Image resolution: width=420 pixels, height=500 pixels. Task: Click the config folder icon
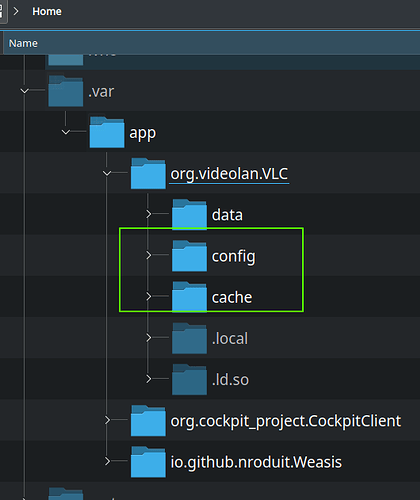(x=189, y=256)
